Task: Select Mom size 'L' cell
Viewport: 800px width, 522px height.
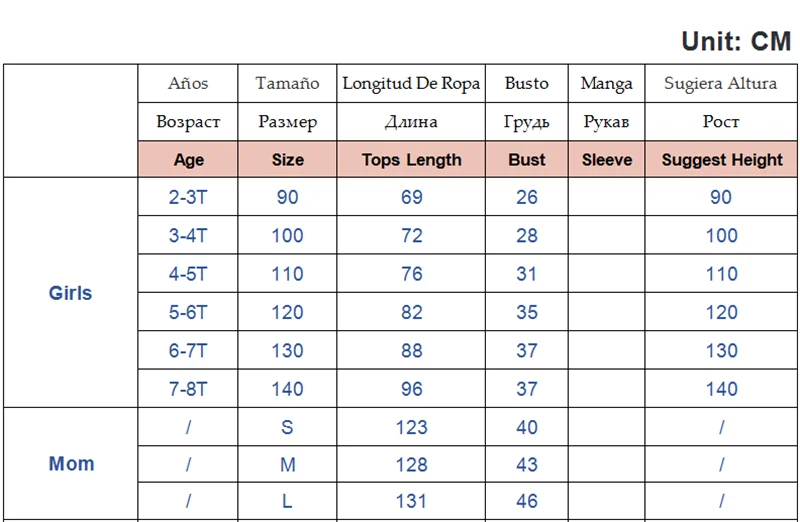Action: coord(287,502)
